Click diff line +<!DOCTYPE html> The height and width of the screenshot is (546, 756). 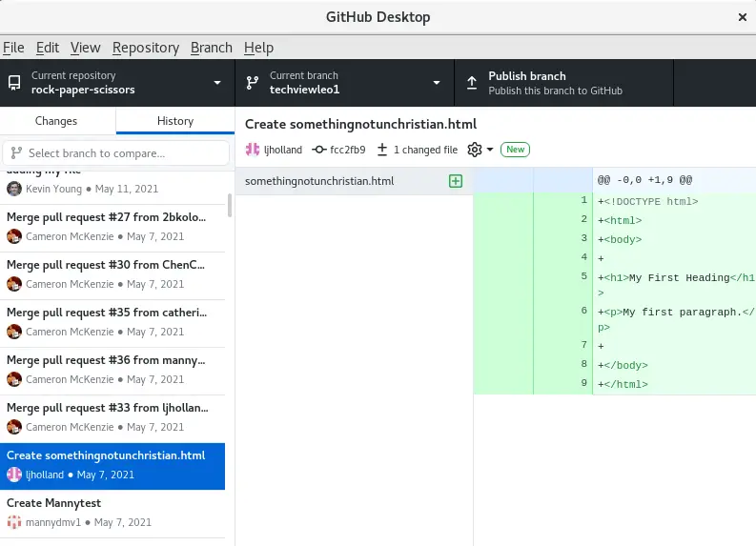[x=647, y=201]
